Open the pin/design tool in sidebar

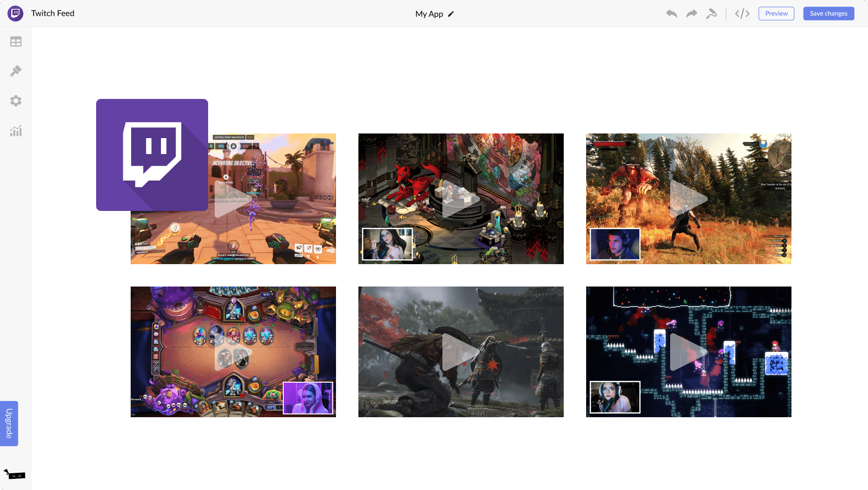tap(16, 71)
